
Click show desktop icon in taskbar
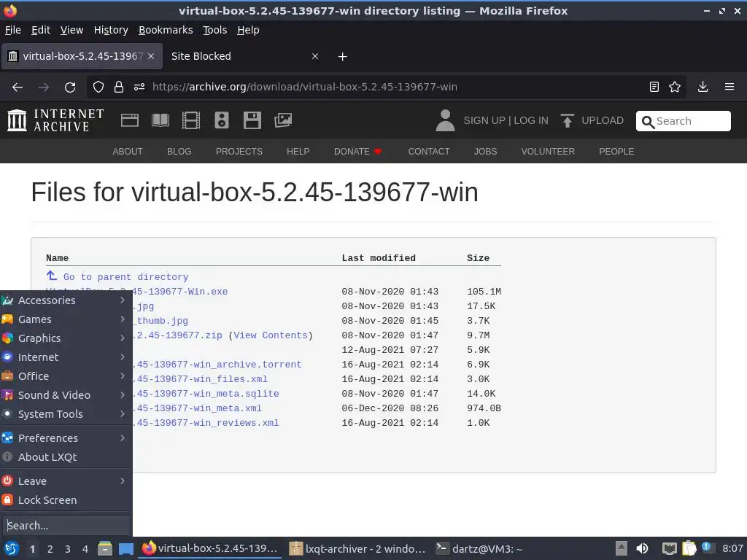[x=125, y=548]
